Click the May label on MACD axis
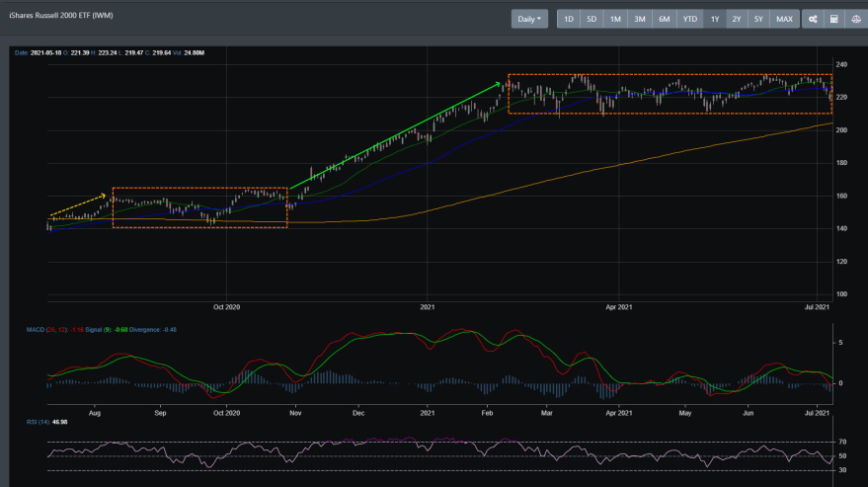The image size is (868, 487). tap(685, 413)
